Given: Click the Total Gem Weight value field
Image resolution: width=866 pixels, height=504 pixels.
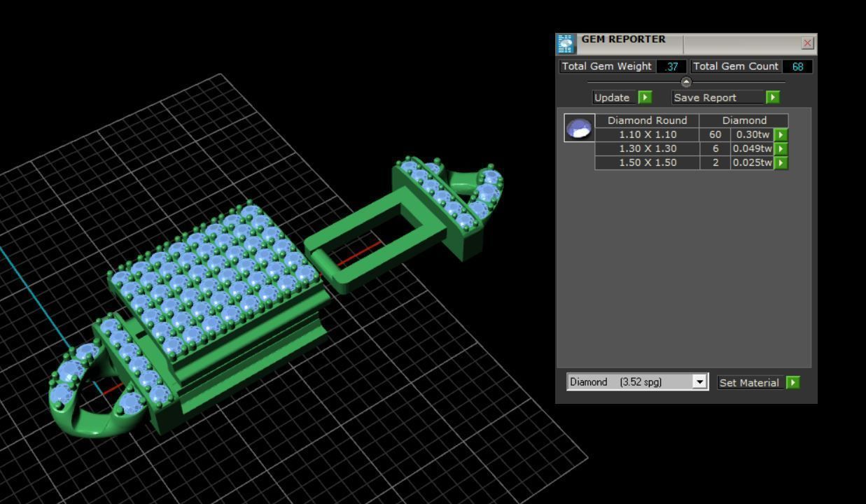Looking at the screenshot, I should 671,66.
